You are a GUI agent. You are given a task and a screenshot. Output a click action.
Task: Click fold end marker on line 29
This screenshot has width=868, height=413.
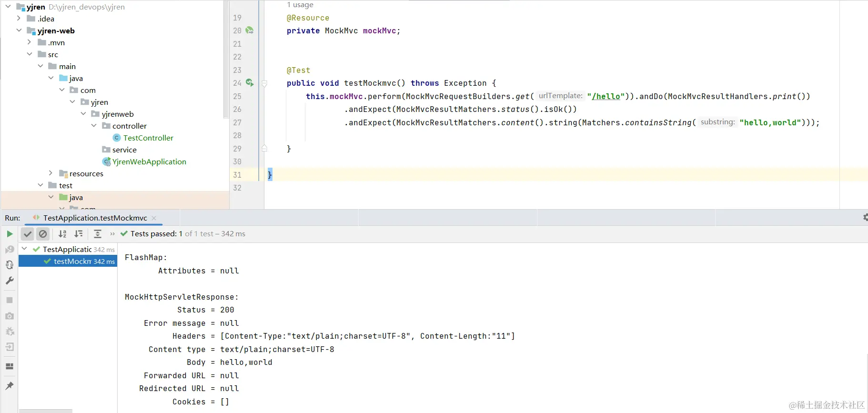click(x=264, y=149)
